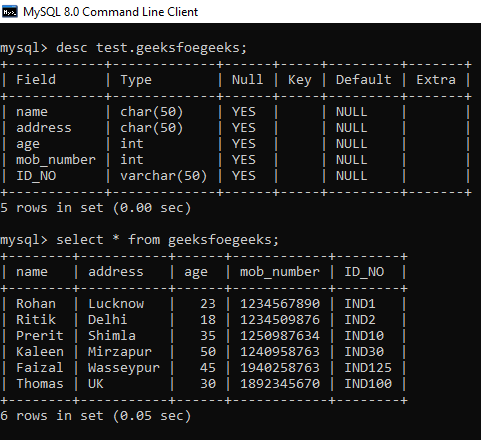The width and height of the screenshot is (481, 440).
Task: Click the window title 'MySQL 8.0 Command Line Client'
Action: (110, 12)
